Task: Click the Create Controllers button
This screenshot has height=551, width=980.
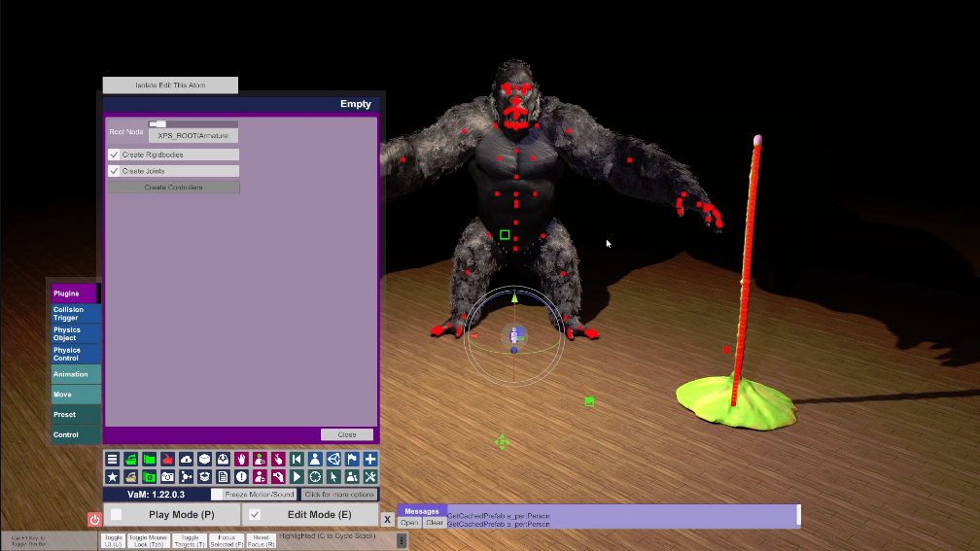Action: pyautogui.click(x=173, y=188)
